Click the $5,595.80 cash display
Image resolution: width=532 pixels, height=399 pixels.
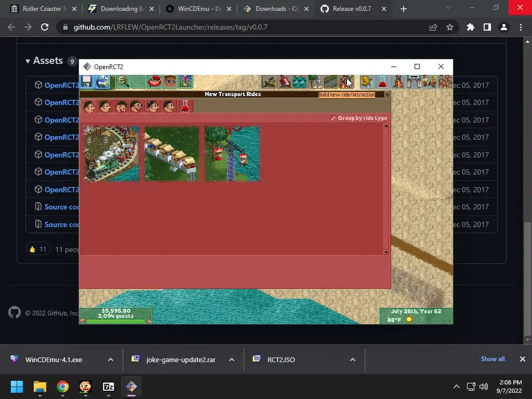(116, 311)
